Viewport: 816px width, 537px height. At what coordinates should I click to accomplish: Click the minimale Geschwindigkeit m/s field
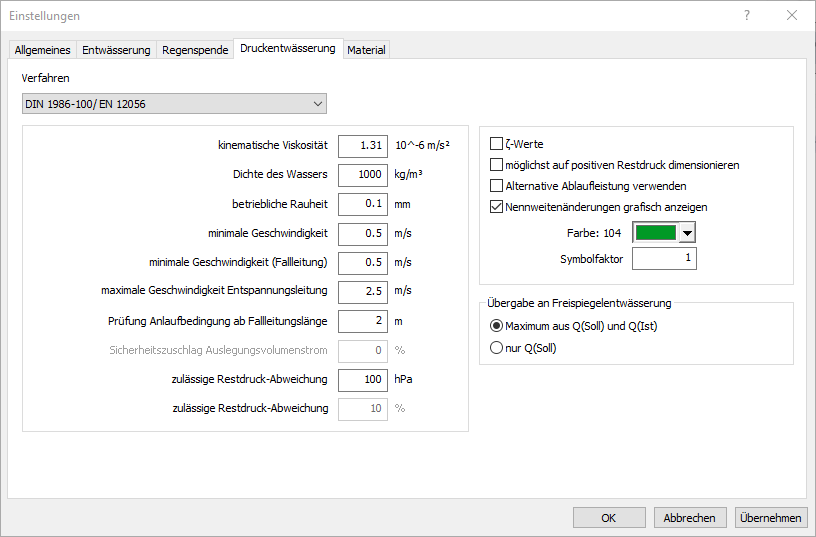[x=363, y=234]
